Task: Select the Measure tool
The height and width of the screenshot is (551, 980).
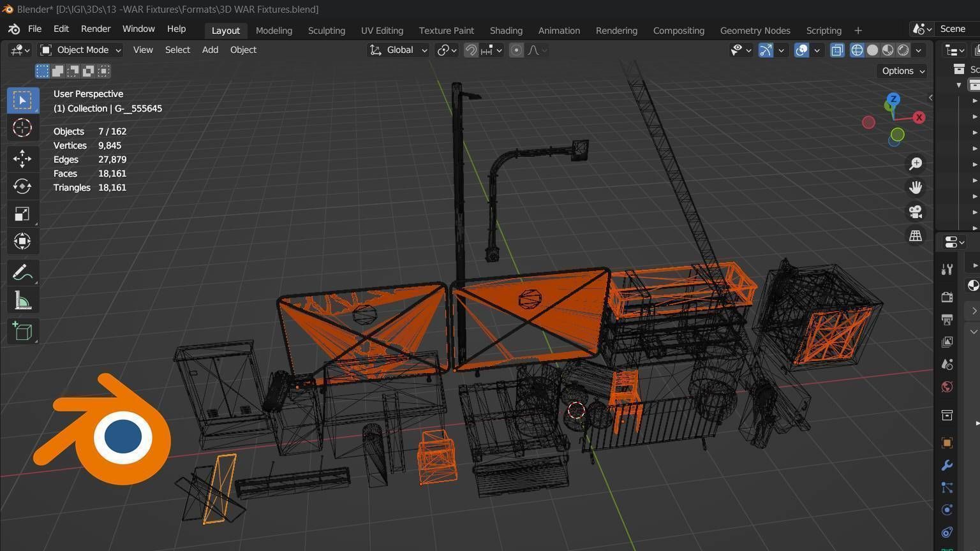Action: [22, 300]
